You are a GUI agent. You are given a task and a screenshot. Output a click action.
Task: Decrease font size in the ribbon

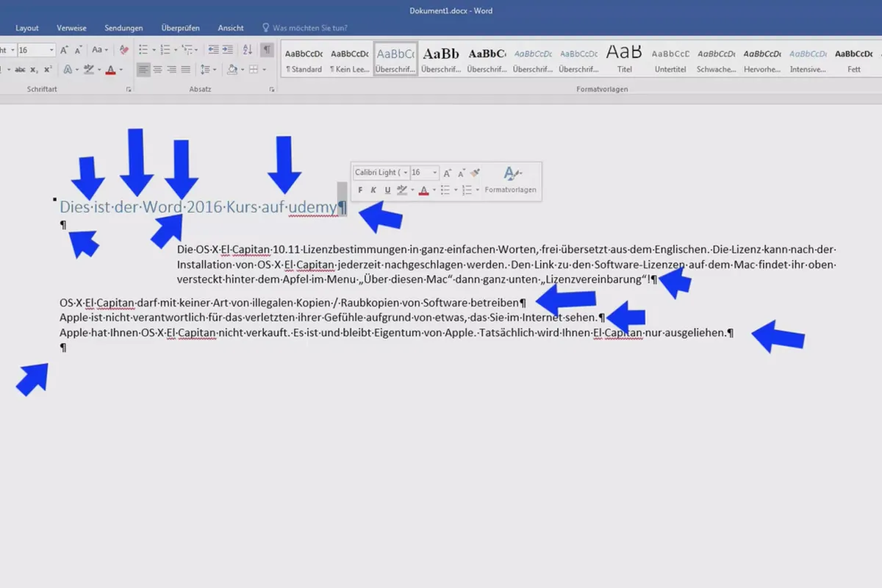tap(79, 50)
